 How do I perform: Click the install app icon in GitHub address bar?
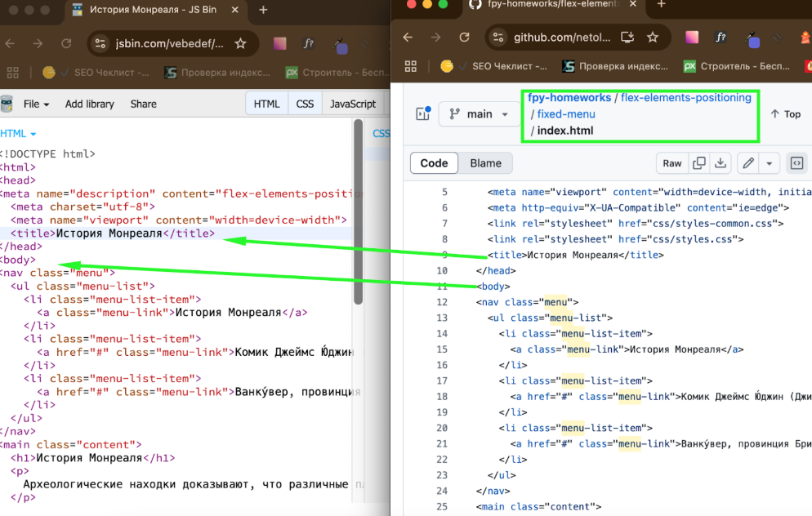pos(627,38)
